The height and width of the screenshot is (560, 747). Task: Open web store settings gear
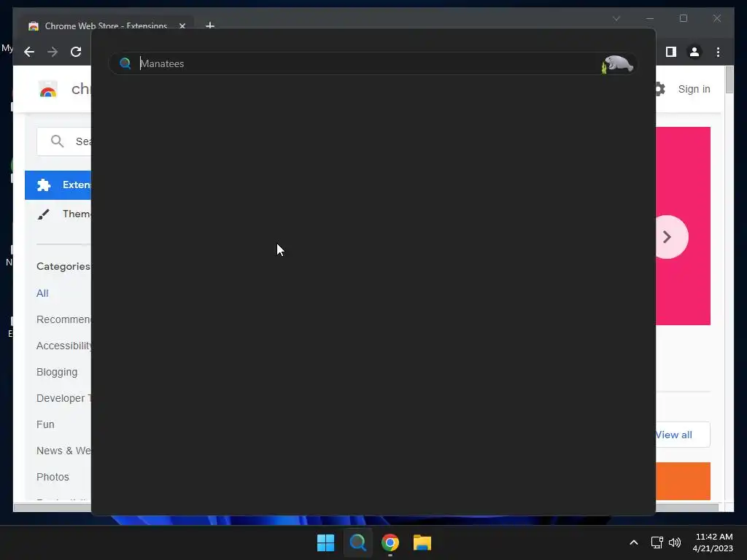click(x=659, y=89)
